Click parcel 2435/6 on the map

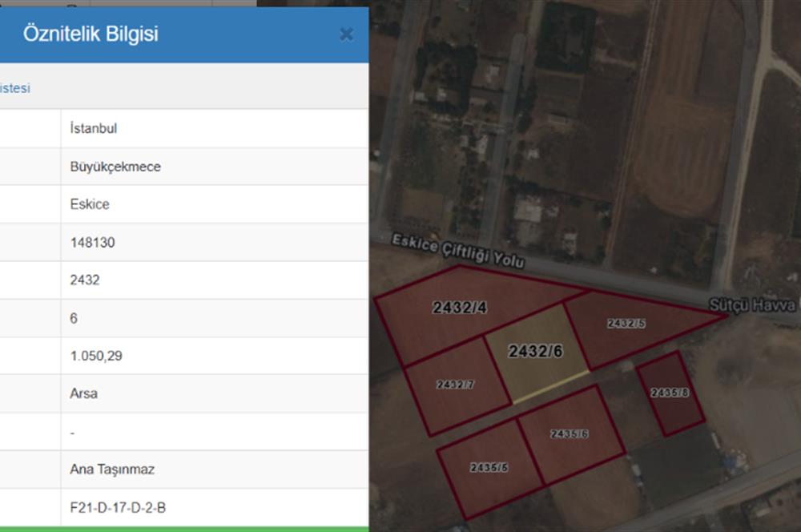[569, 434]
